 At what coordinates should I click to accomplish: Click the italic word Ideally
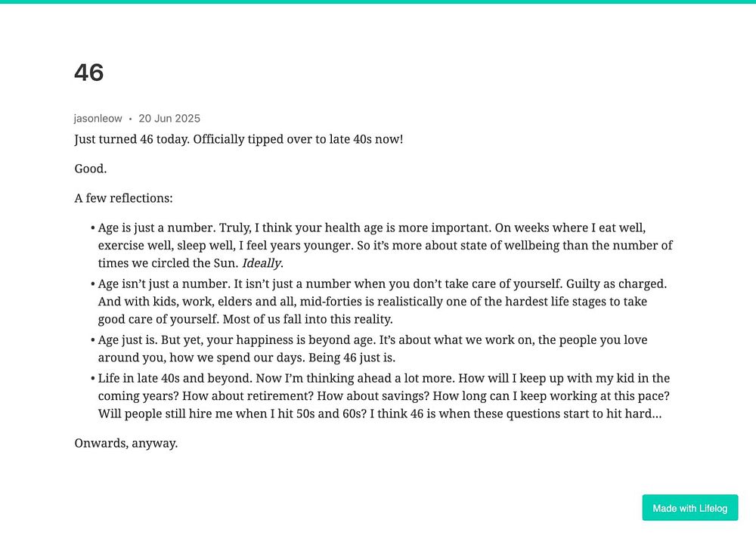(262, 263)
